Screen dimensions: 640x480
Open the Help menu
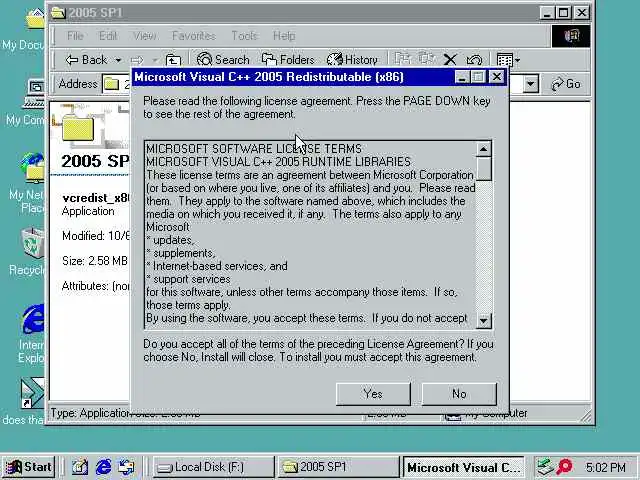284,36
